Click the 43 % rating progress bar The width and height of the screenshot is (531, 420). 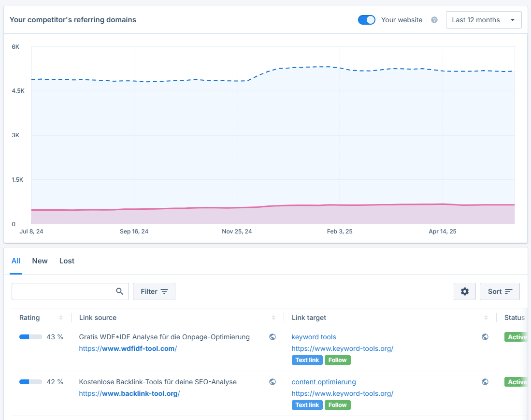tap(30, 337)
